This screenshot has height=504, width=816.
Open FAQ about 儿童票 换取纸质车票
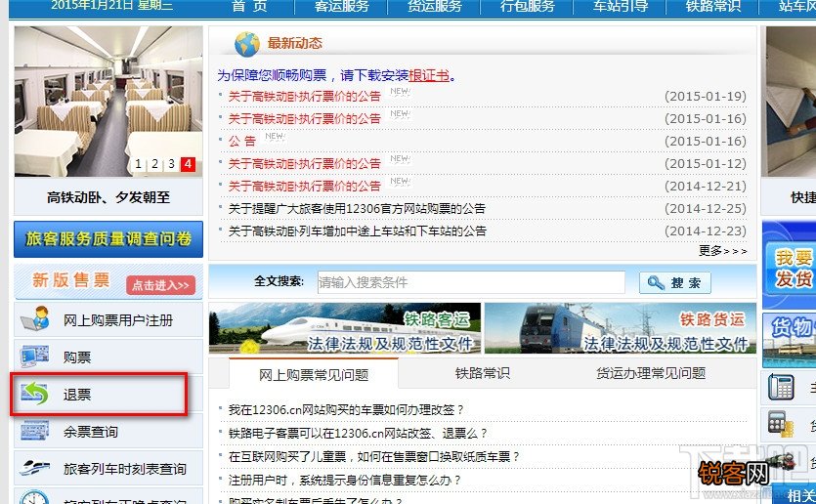374,457
